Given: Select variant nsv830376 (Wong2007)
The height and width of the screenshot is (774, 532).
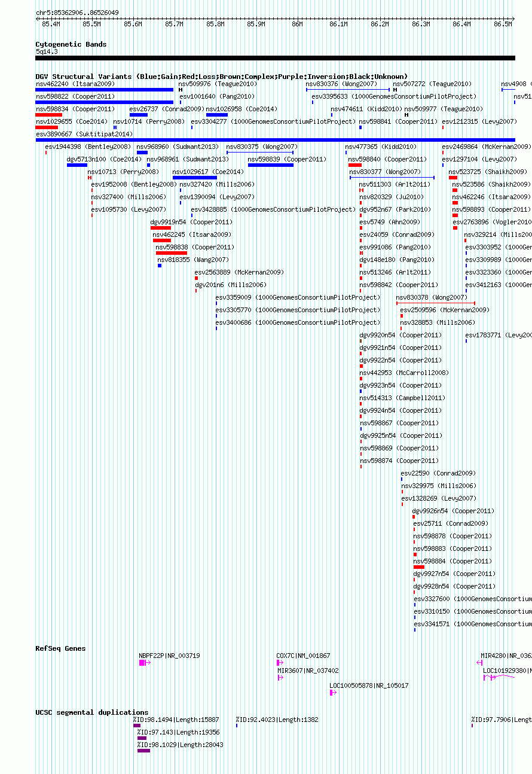Looking at the screenshot, I should click(x=342, y=84).
